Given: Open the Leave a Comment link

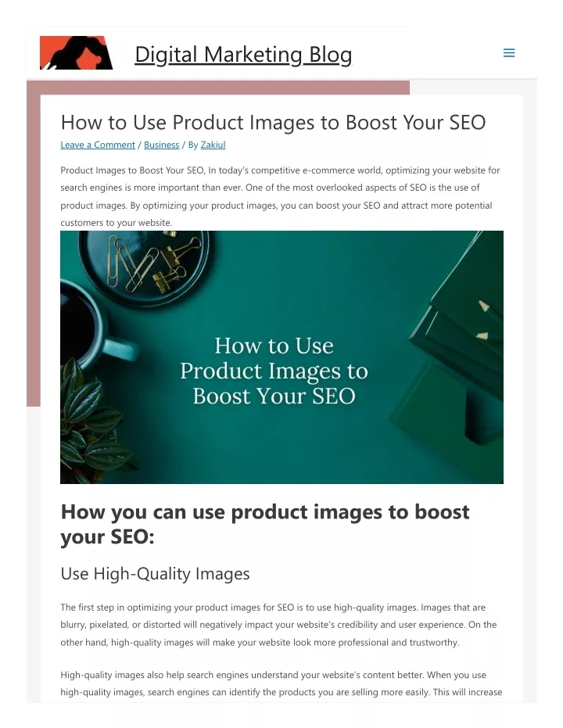Looking at the screenshot, I should click(98, 145).
